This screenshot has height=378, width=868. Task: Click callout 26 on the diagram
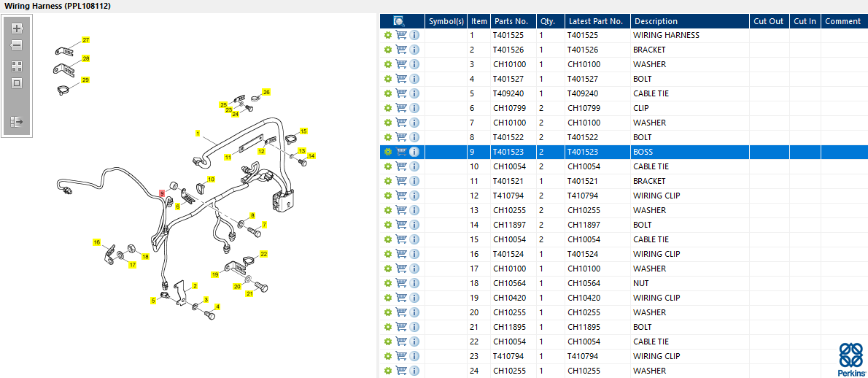point(266,92)
